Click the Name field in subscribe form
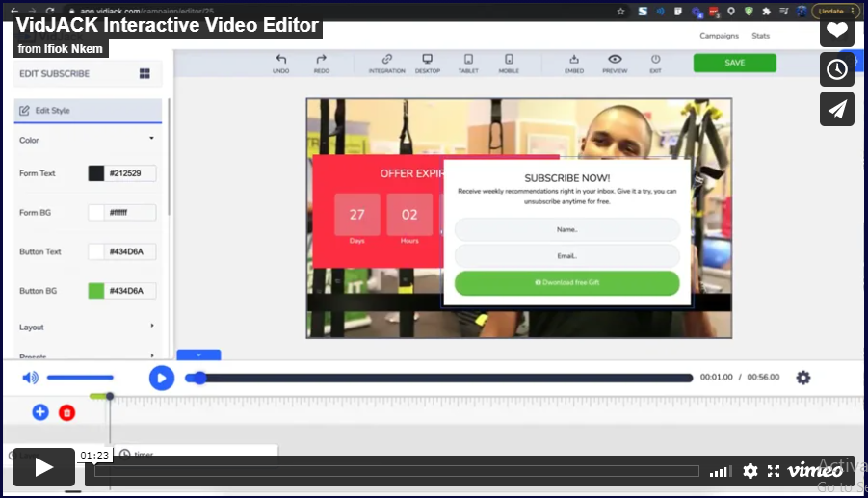 point(566,229)
